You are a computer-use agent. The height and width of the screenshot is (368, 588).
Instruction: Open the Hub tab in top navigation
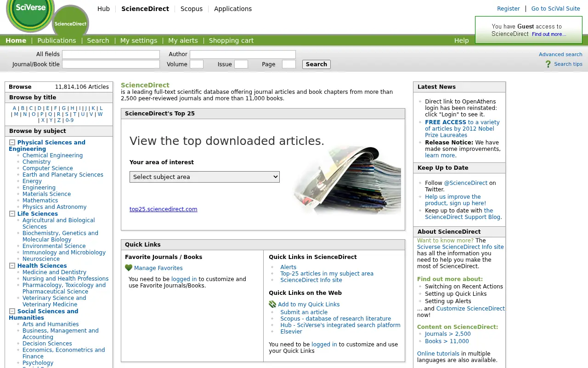point(104,9)
